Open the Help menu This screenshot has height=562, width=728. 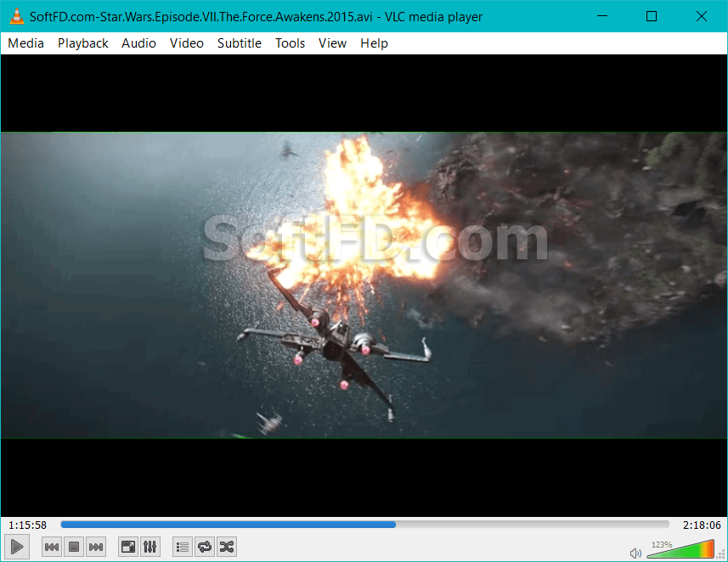click(375, 43)
